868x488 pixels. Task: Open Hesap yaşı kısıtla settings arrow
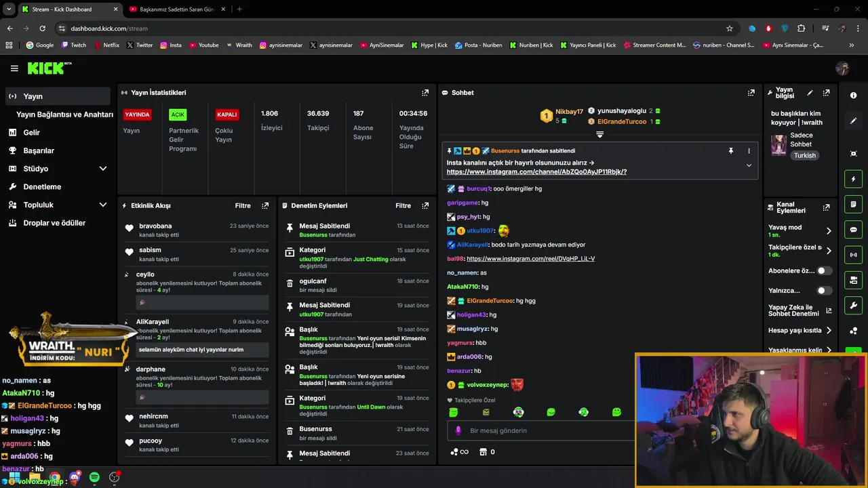click(828, 331)
